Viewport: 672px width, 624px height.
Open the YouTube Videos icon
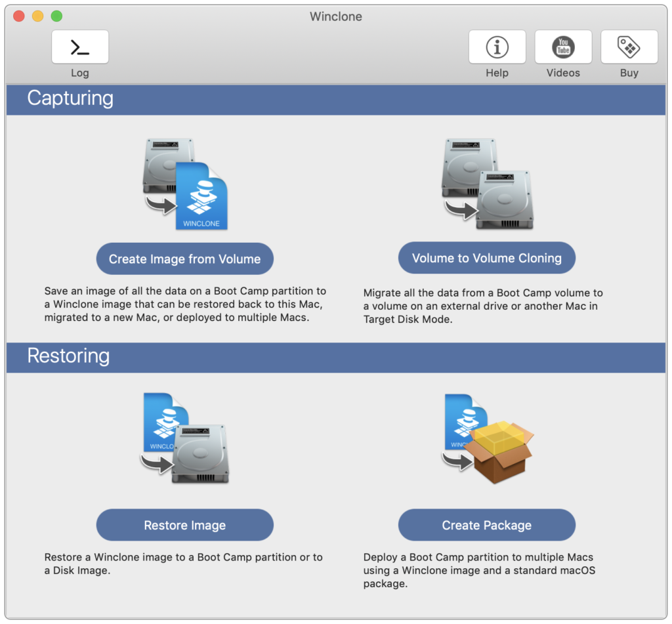tap(562, 47)
